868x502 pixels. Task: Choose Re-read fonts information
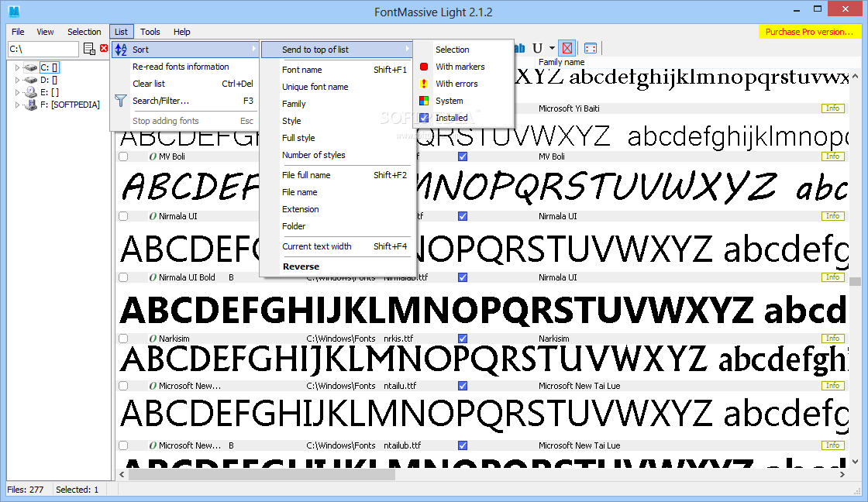[184, 67]
